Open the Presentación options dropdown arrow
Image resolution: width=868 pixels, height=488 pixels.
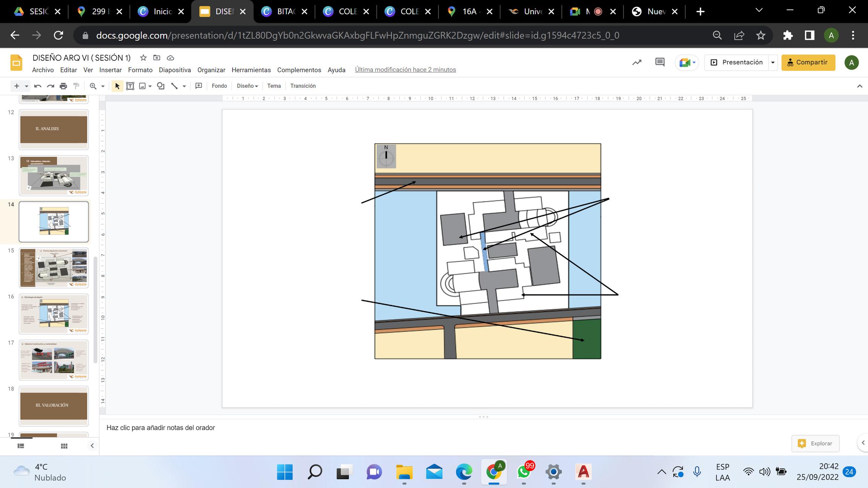[773, 63]
